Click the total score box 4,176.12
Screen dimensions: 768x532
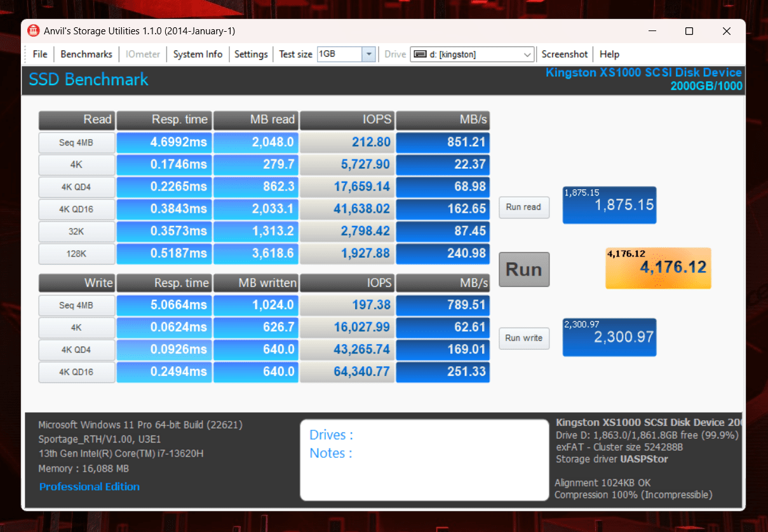(x=658, y=268)
